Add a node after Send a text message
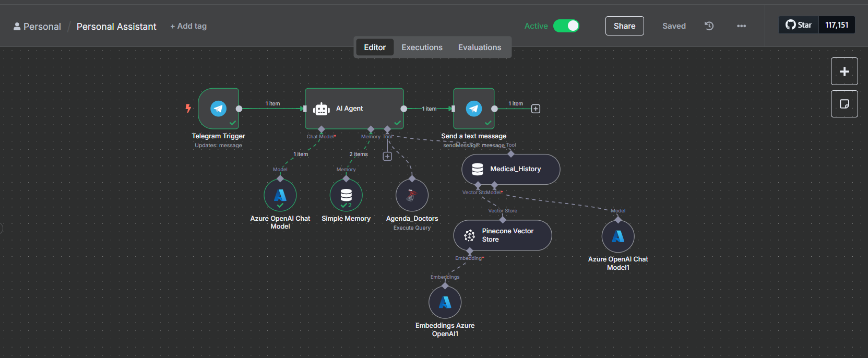 pos(536,109)
